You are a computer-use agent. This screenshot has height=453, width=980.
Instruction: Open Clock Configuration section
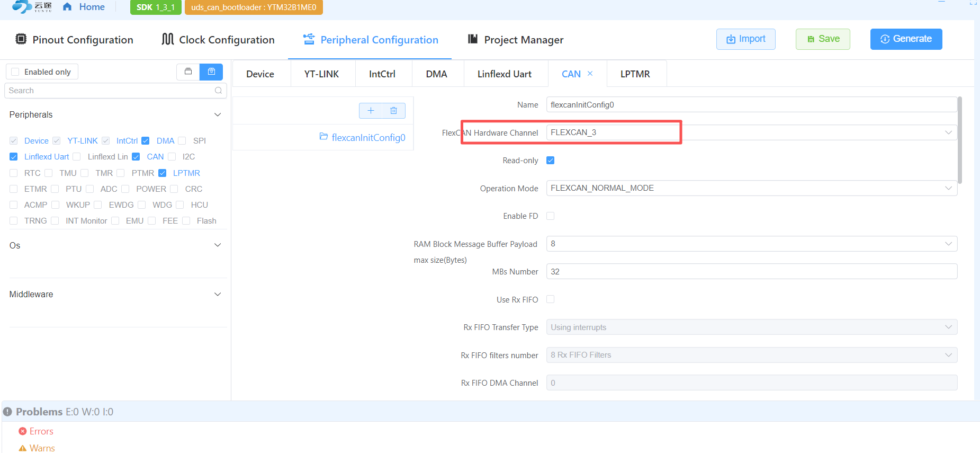click(218, 40)
